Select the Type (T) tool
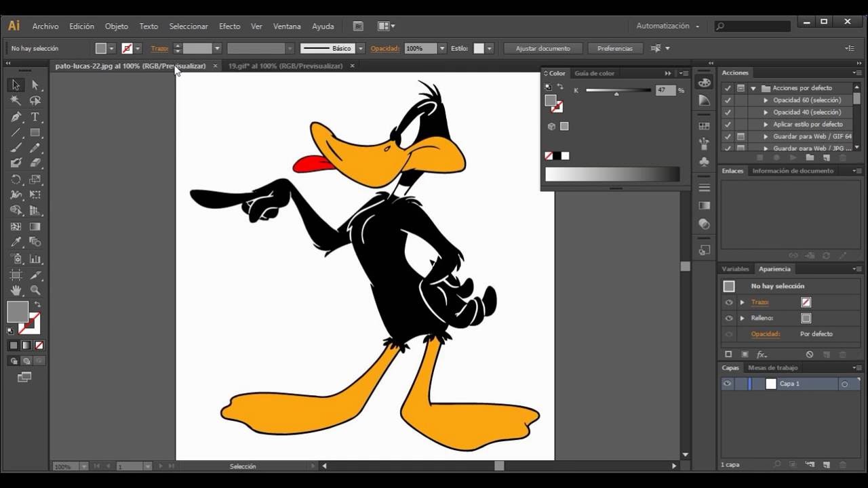Image resolution: width=868 pixels, height=488 pixels. click(35, 117)
